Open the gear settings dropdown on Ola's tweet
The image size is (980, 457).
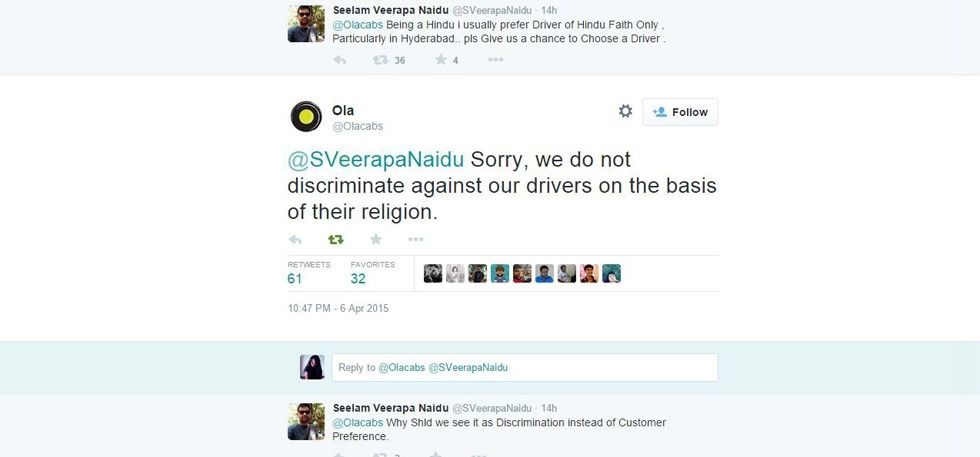(x=625, y=111)
